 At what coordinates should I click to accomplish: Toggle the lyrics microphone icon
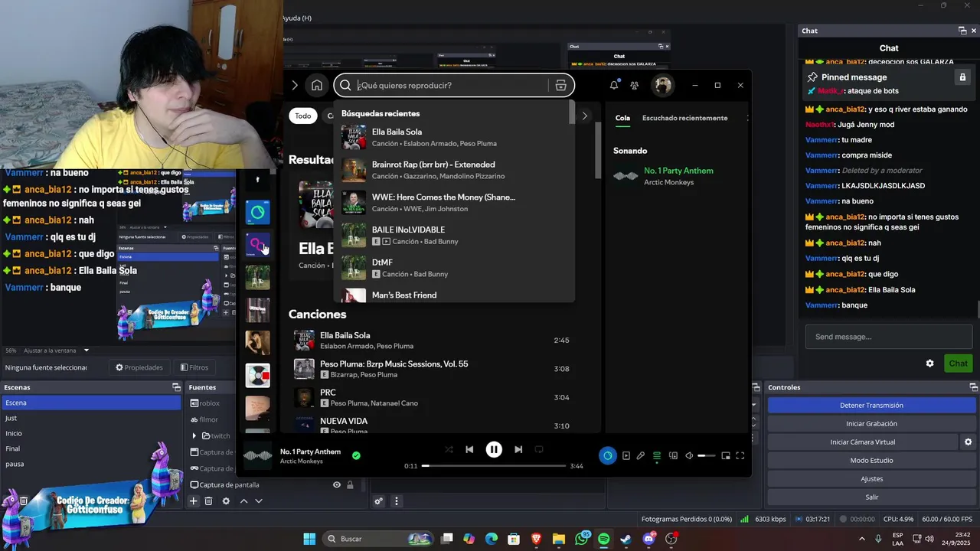coord(641,455)
